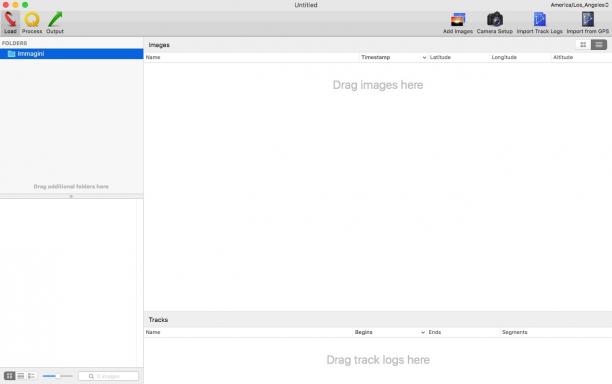This screenshot has width=612, height=384.
Task: Enable thumbnail grid view in bottom-left bar
Action: [x=9, y=376]
